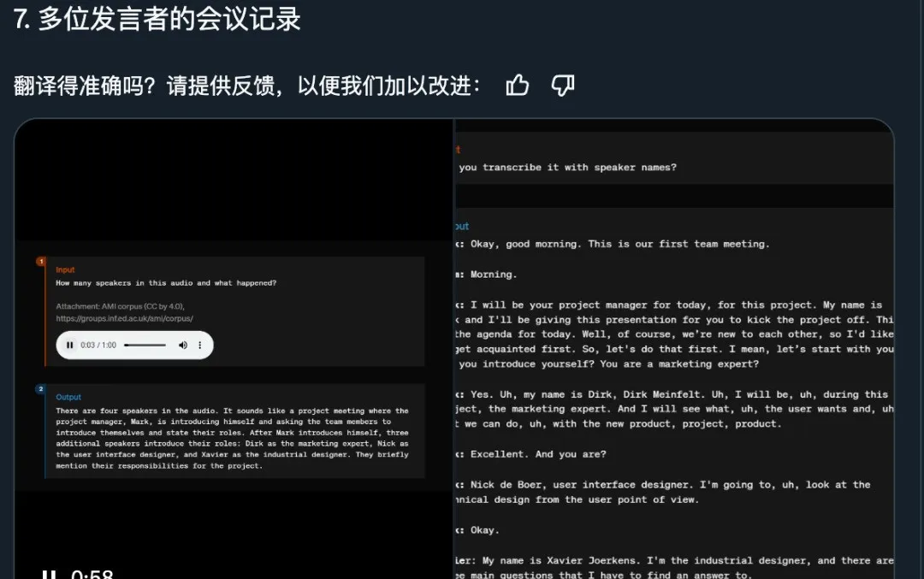Viewport: 924px width, 579px height.
Task: Give thumbs down feedback on the translation
Action: coord(562,86)
